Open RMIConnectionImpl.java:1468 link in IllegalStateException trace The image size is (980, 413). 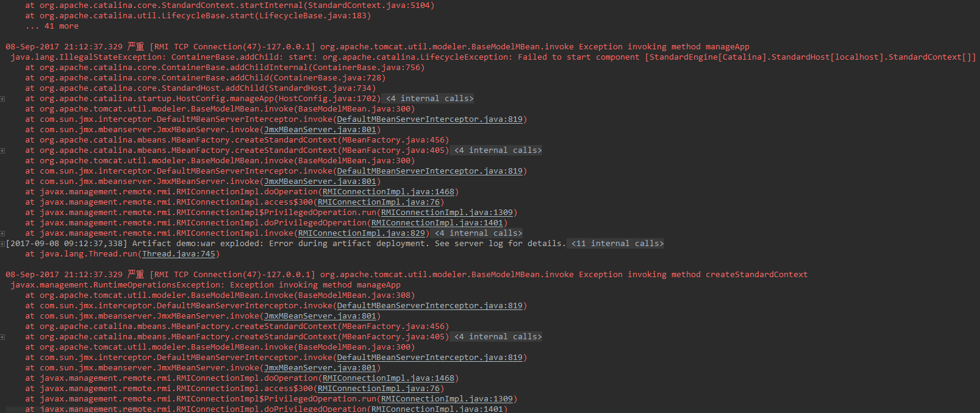[x=388, y=192]
